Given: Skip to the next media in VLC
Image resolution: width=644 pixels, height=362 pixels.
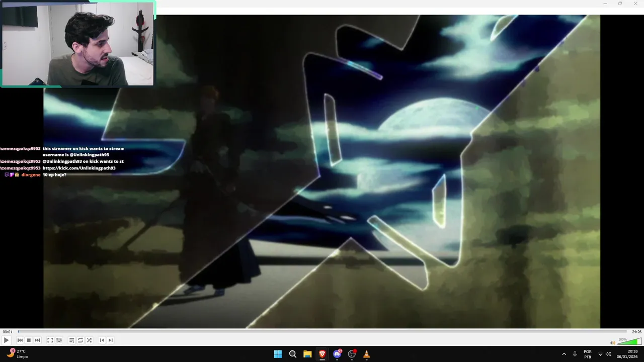Looking at the screenshot, I should (x=37, y=340).
